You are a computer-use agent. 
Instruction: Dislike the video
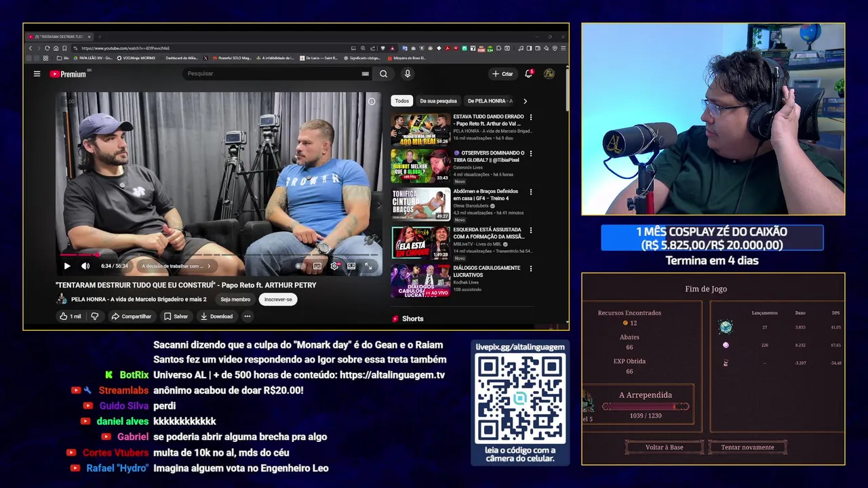pyautogui.click(x=95, y=317)
